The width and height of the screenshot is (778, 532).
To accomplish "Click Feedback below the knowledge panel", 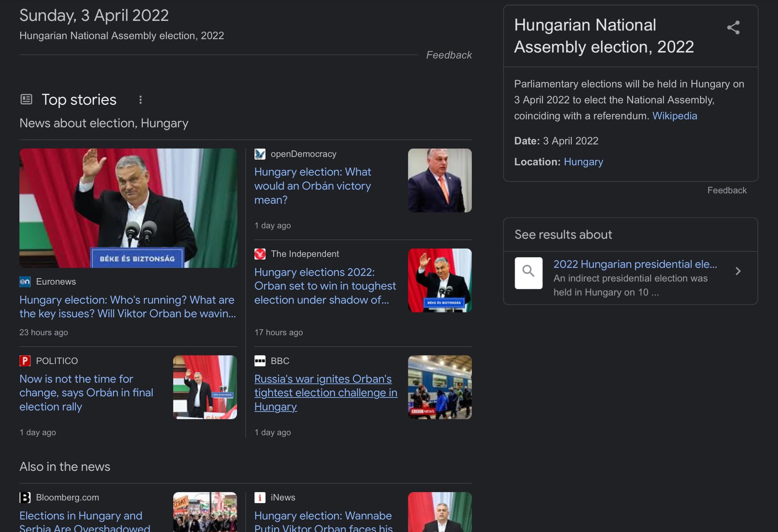I will tap(727, 190).
